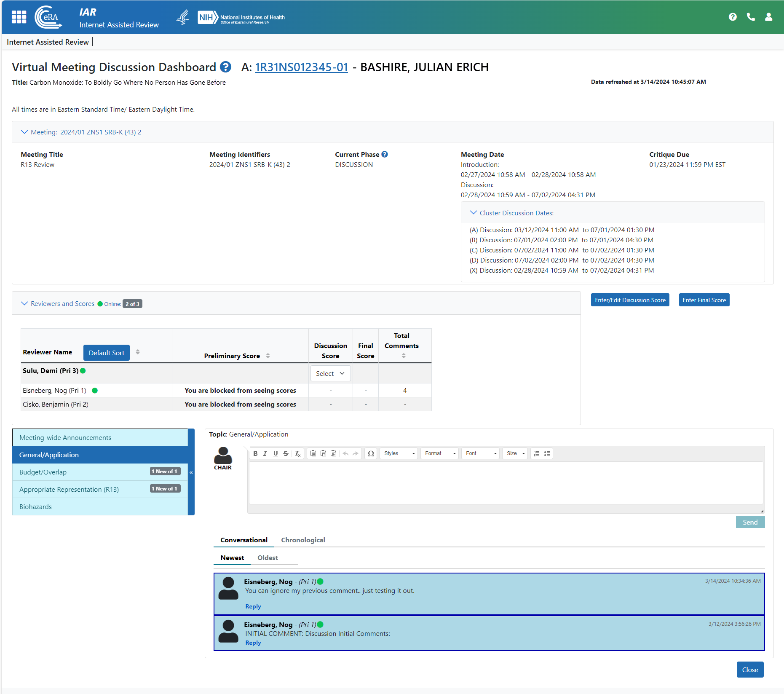Open the Styles dropdown
The width and height of the screenshot is (784, 694).
(x=399, y=453)
